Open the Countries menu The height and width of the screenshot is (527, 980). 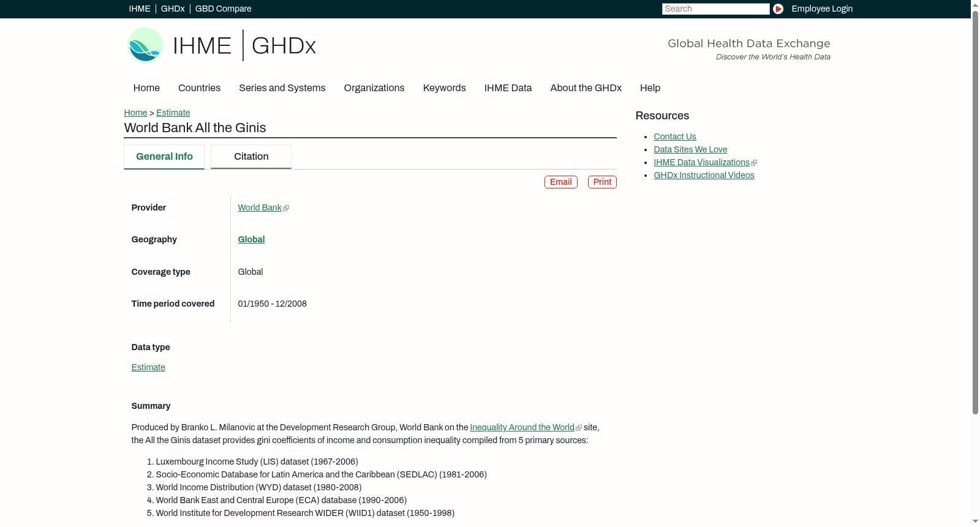pos(199,88)
